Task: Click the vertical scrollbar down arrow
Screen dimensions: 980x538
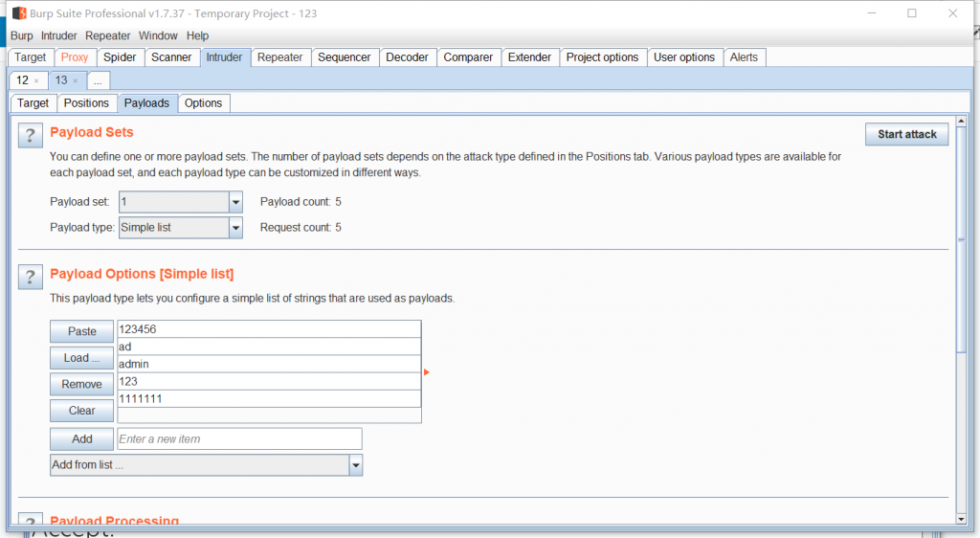Action: (961, 518)
